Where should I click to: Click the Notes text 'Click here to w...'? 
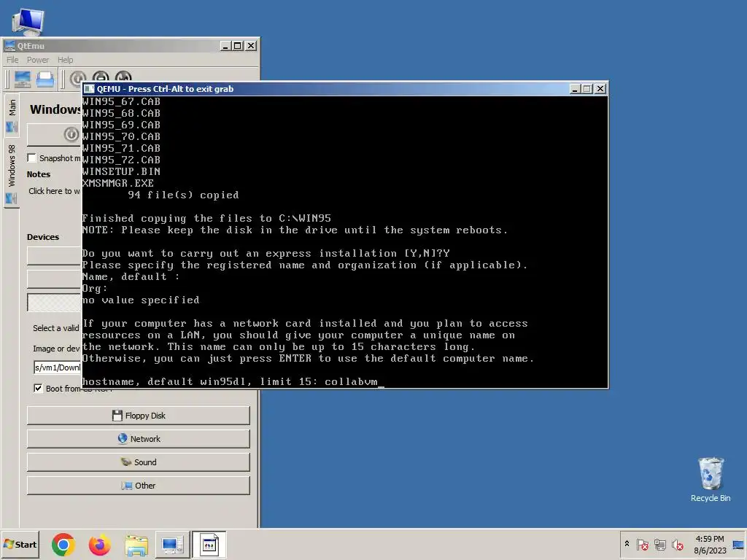pos(54,191)
